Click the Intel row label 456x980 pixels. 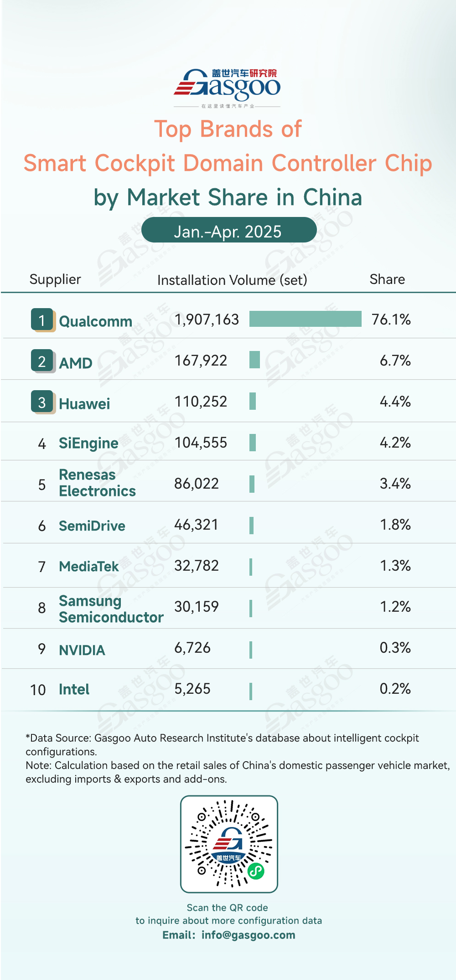click(x=74, y=690)
